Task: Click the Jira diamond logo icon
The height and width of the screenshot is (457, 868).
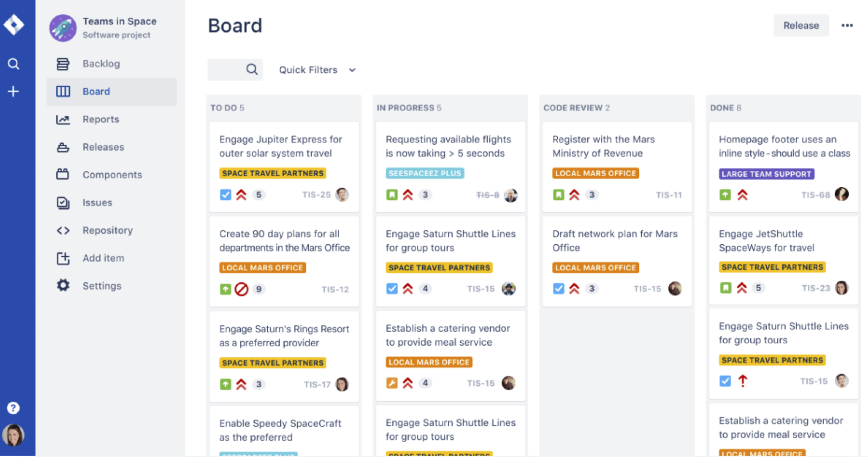Action: coord(14,25)
